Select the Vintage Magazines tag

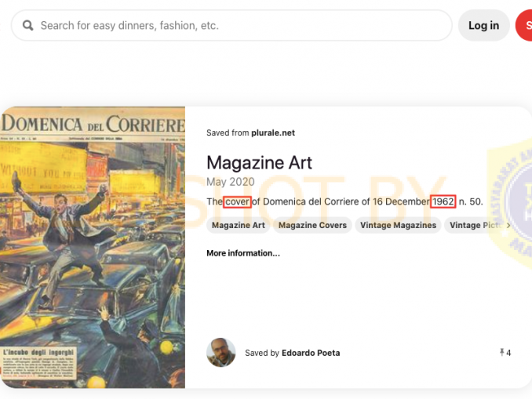[398, 225]
